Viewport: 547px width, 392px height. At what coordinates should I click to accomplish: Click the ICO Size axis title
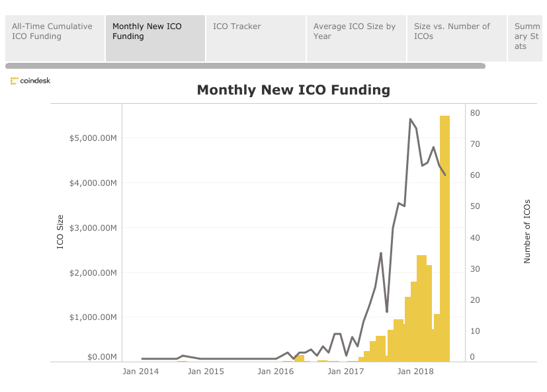pyautogui.click(x=60, y=232)
